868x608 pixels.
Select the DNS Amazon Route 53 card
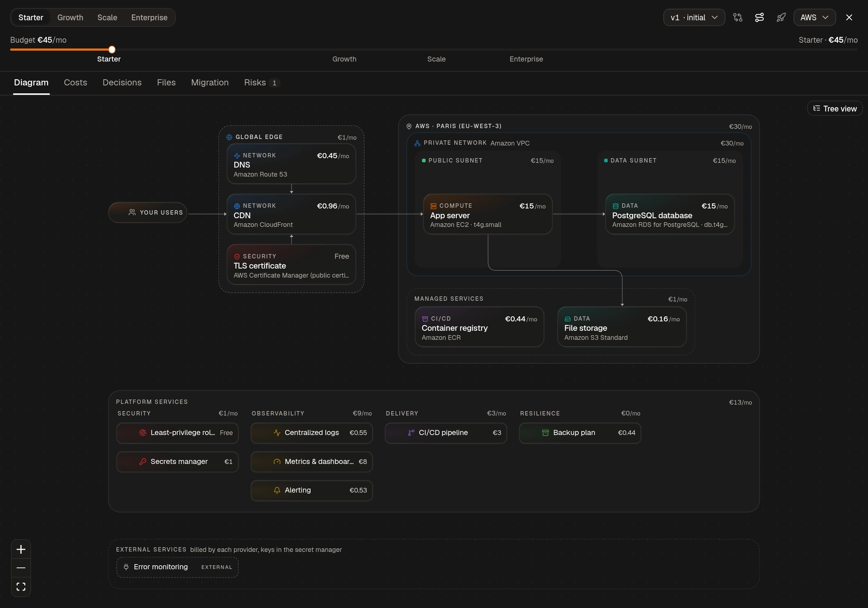(x=291, y=164)
